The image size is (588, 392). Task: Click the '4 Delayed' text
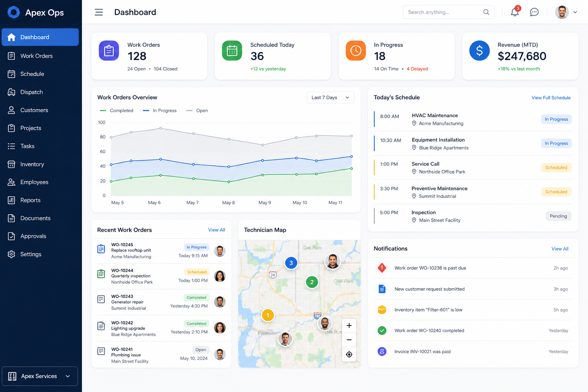click(x=417, y=69)
